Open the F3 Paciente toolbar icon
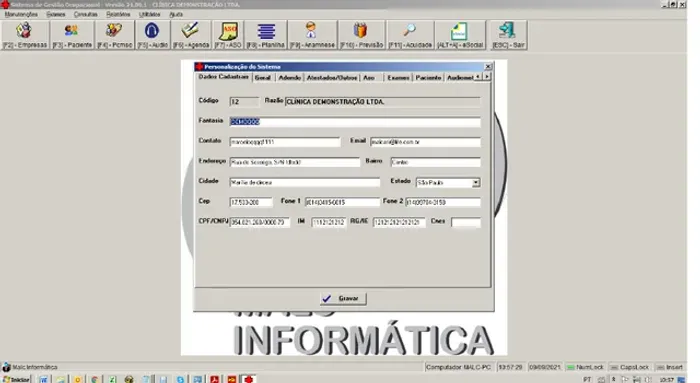This screenshot has width=700, height=383. 72,35
